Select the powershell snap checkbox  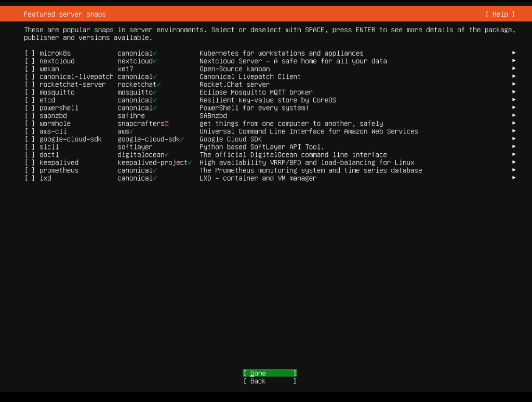(30, 108)
